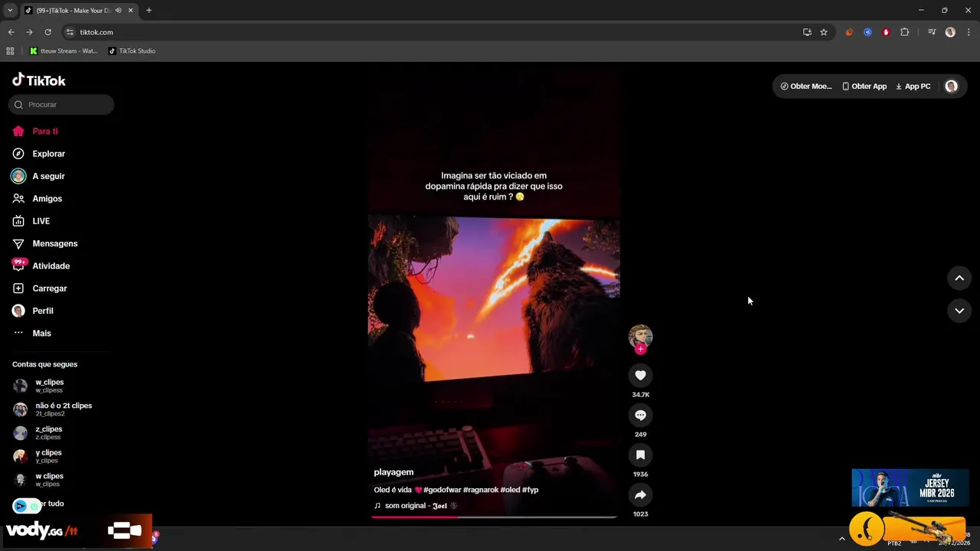
Task: Expand the Mais menu
Action: pos(31,333)
